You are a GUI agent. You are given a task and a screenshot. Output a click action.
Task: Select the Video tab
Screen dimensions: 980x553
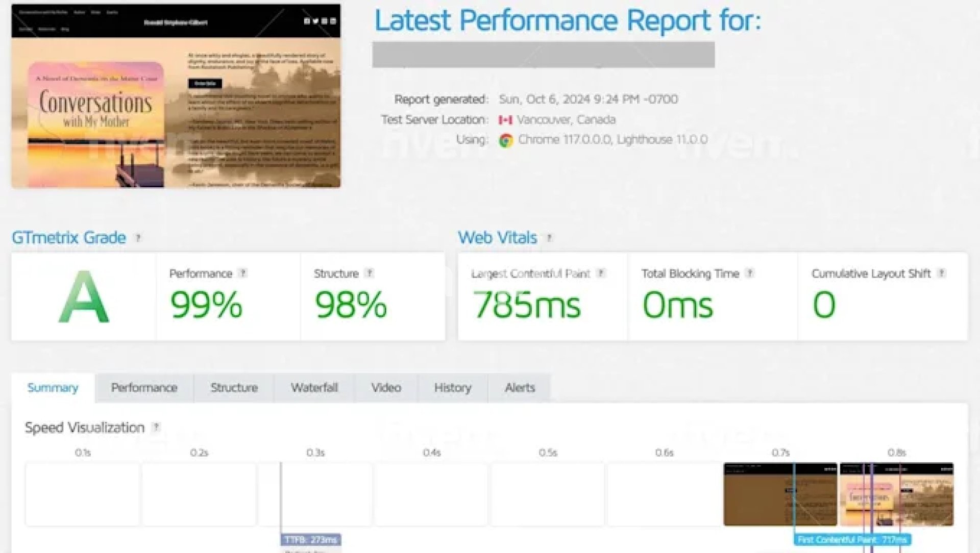pyautogui.click(x=386, y=388)
